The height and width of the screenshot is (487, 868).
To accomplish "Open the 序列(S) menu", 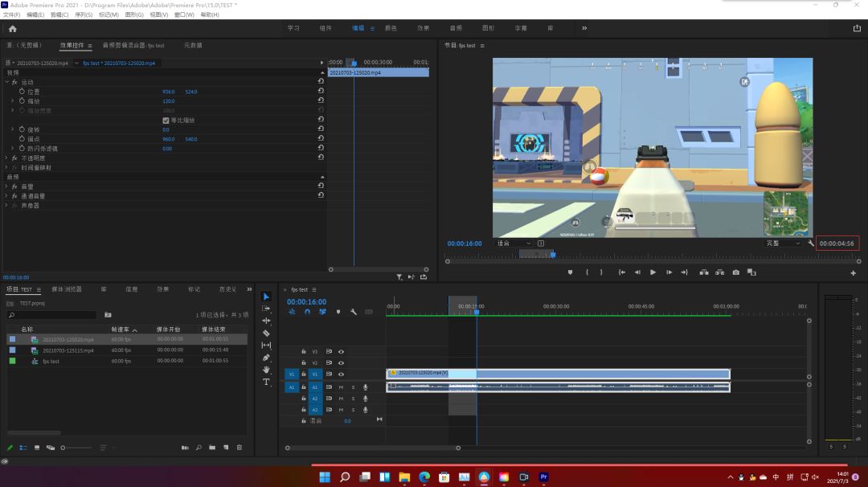I will click(84, 14).
